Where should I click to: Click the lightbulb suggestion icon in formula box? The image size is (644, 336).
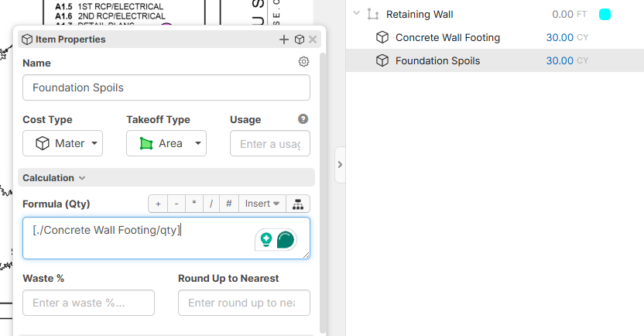click(x=266, y=239)
